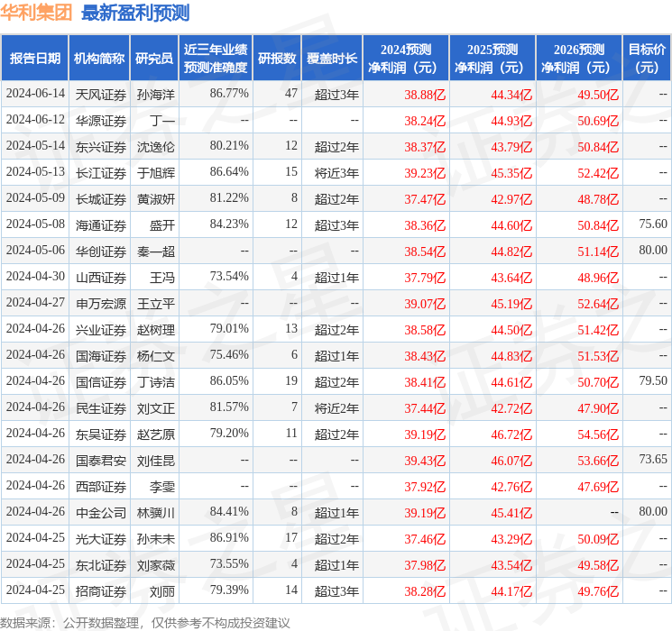Click the 数据来源 footer note
This screenshot has width=672, height=631.
[145, 622]
